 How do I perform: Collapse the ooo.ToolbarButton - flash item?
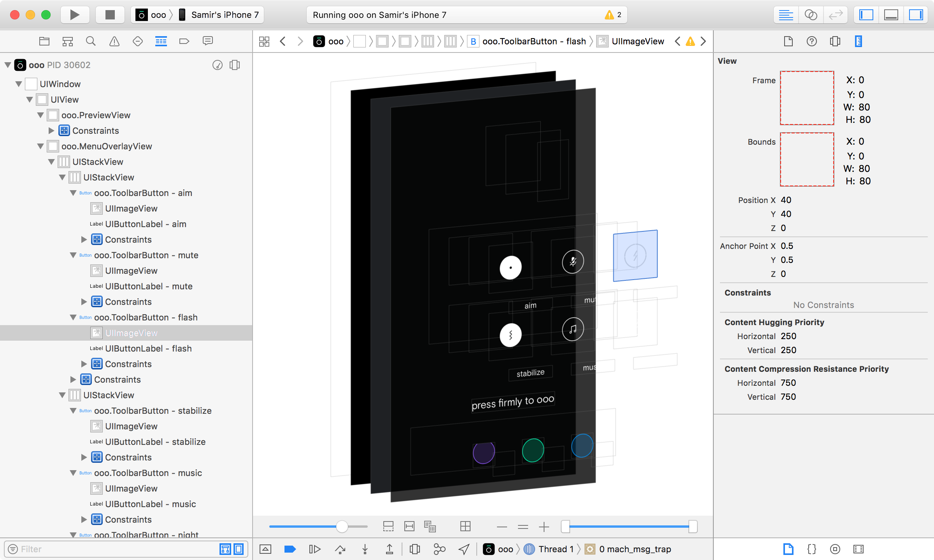click(x=74, y=317)
